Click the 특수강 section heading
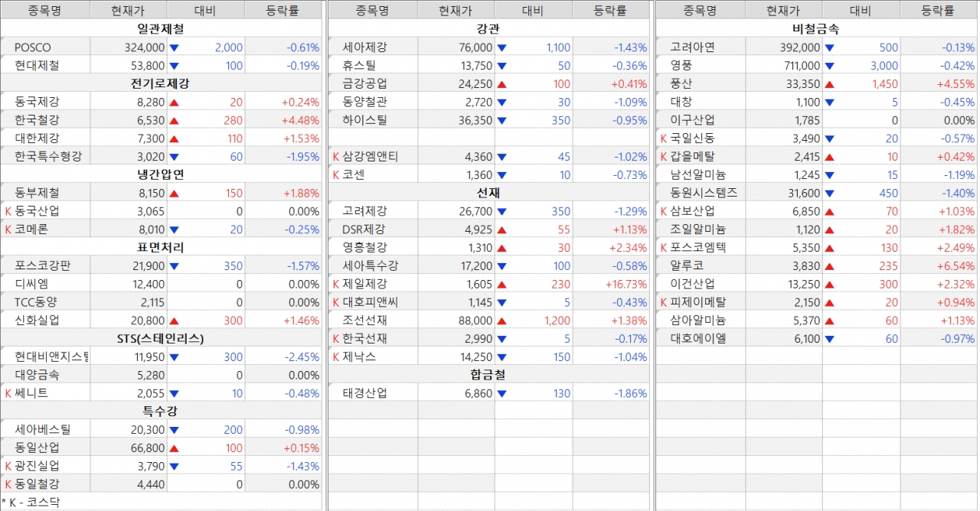The image size is (980, 511). [161, 411]
